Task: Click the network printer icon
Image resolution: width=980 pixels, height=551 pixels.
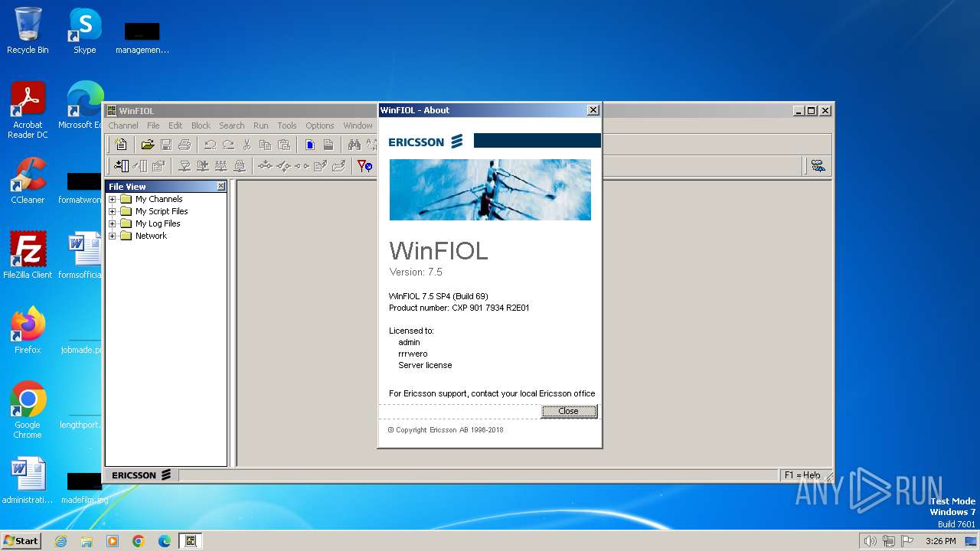Action: tap(240, 165)
